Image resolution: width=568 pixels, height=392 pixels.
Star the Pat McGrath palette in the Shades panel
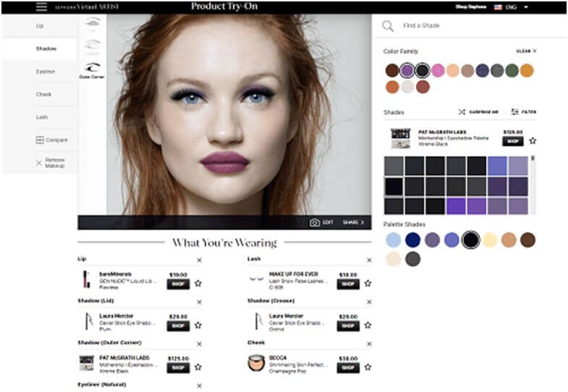click(533, 140)
